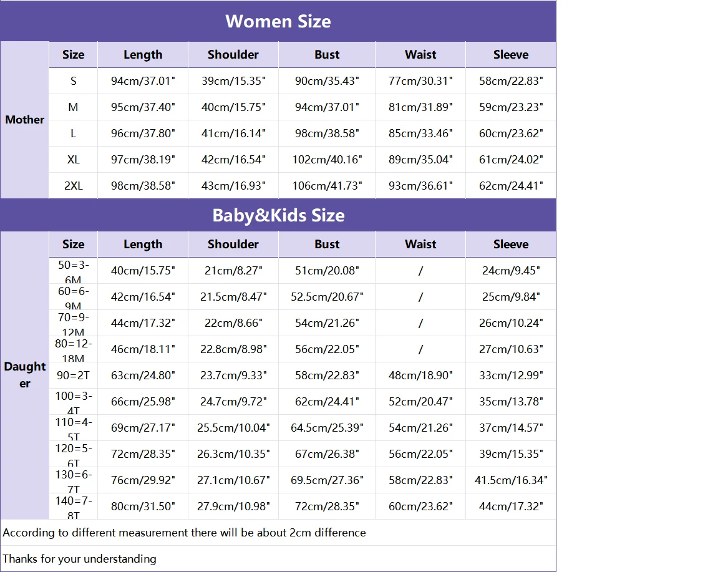Click kids waist 60cm/23.62"
The width and height of the screenshot is (728, 572).
[x=420, y=507]
